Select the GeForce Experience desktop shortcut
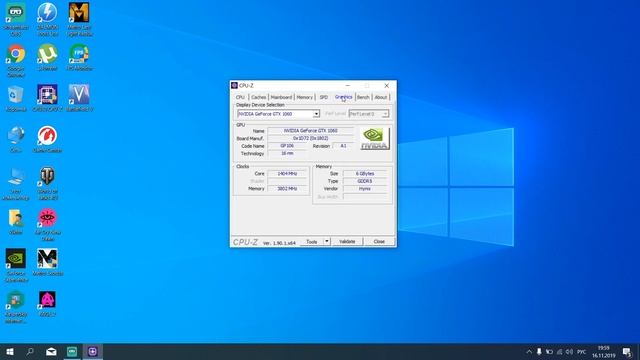The image size is (640, 360). [x=16, y=265]
